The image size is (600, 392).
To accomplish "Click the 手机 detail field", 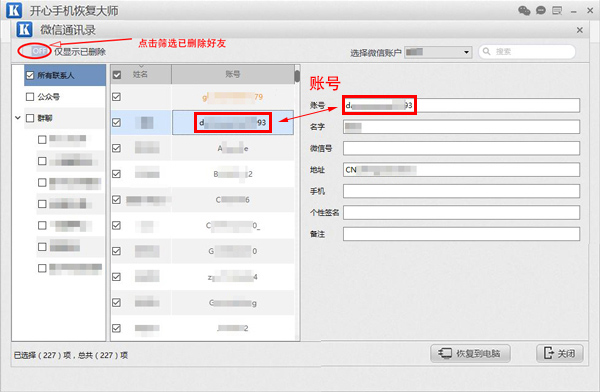I will pos(461,191).
